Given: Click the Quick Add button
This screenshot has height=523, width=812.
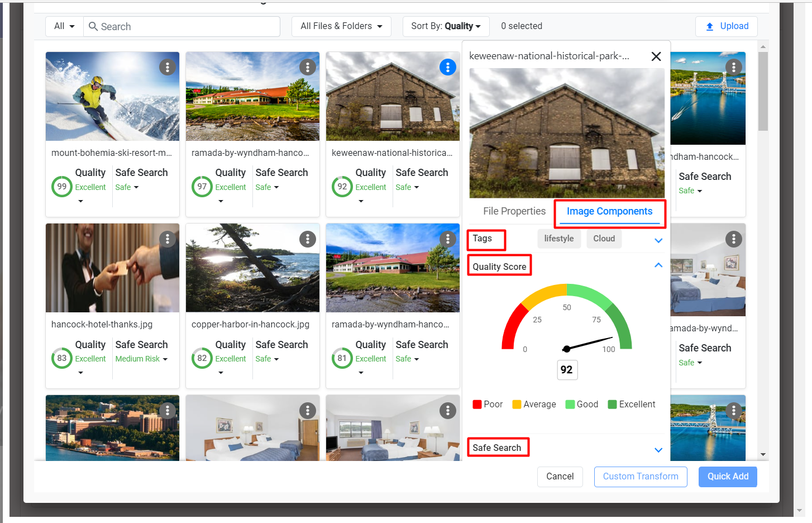Looking at the screenshot, I should (x=728, y=477).
